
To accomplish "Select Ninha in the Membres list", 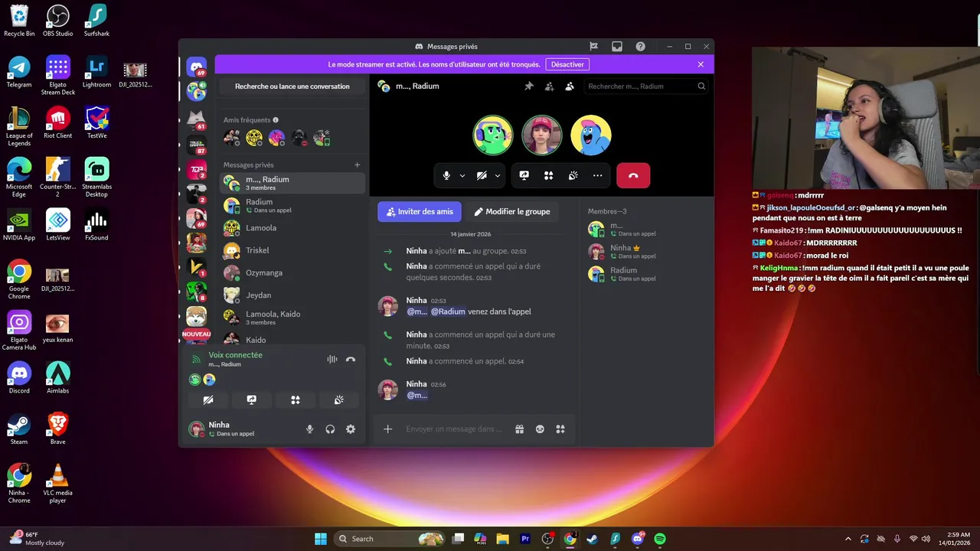I will point(645,252).
